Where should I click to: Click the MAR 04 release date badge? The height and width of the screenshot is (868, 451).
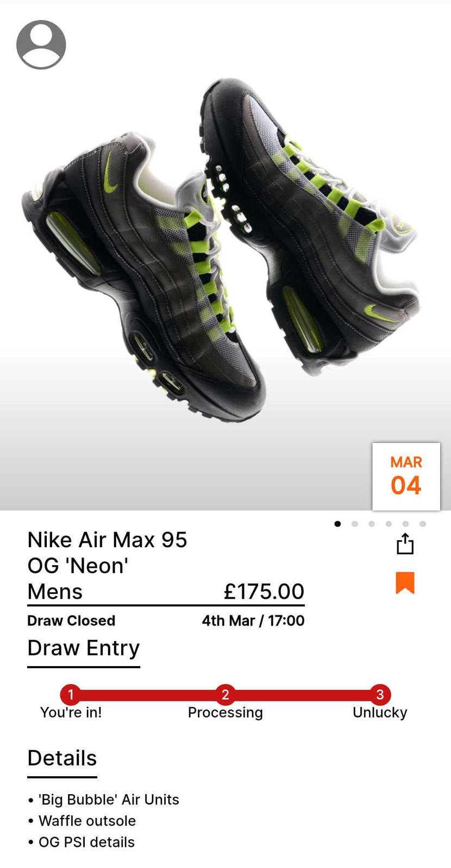tap(406, 477)
